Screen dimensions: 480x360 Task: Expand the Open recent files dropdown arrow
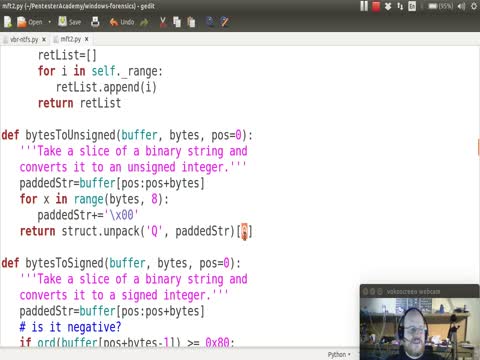(50, 22)
